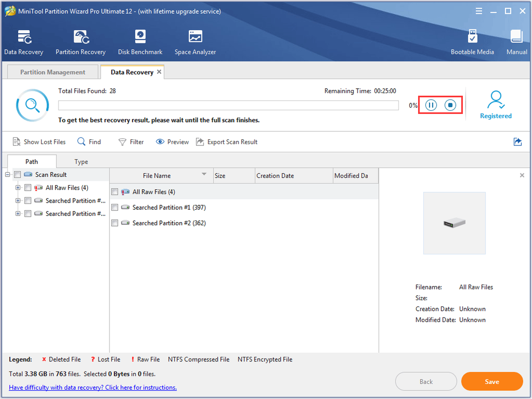Switch to the Partition Management tab
Image resolution: width=532 pixels, height=399 pixels.
tap(53, 72)
